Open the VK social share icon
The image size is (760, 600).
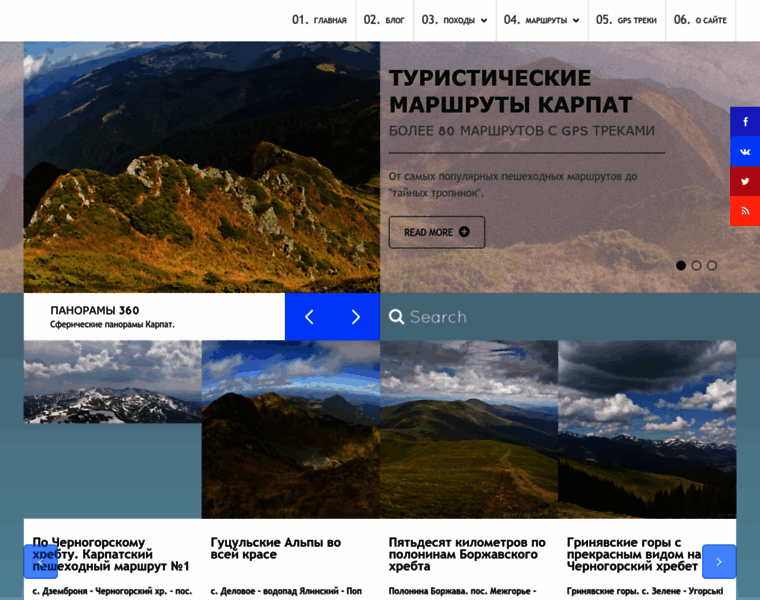pyautogui.click(x=745, y=152)
